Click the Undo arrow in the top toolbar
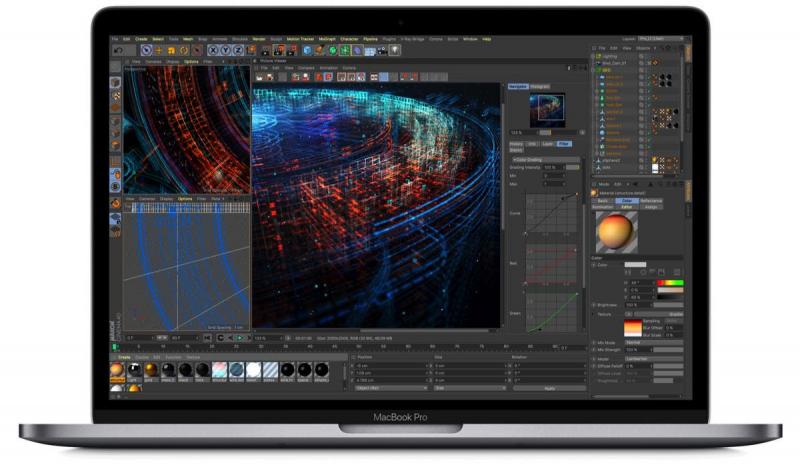The width and height of the screenshot is (800, 467). pyautogui.click(x=118, y=50)
